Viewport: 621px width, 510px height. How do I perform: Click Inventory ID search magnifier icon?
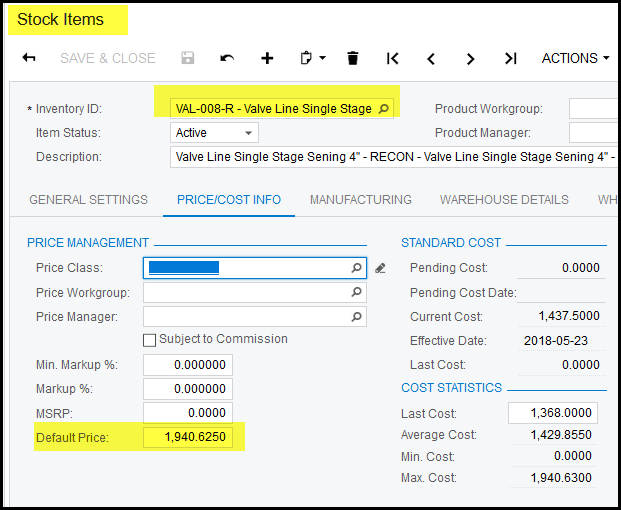coord(385,108)
